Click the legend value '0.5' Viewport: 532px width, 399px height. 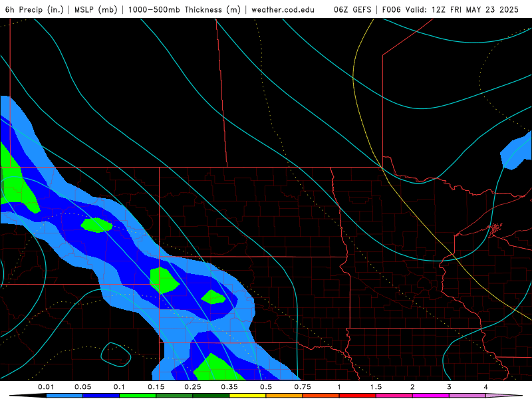pyautogui.click(x=266, y=387)
